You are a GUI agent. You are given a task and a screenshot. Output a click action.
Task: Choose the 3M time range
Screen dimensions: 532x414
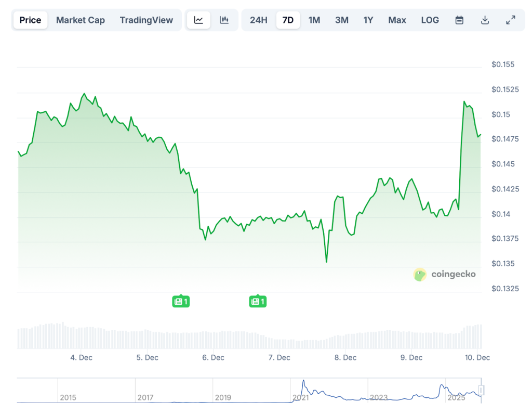point(341,20)
